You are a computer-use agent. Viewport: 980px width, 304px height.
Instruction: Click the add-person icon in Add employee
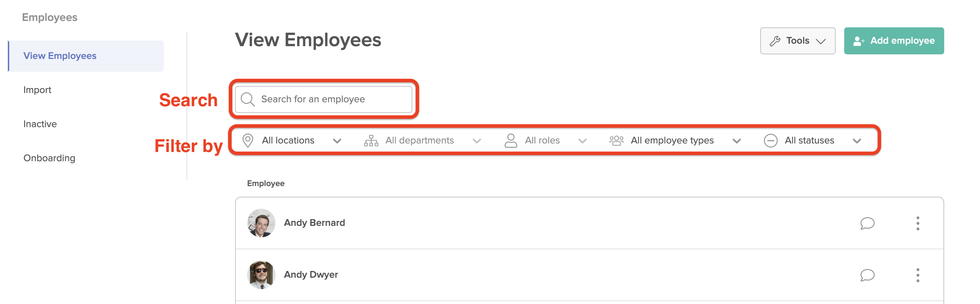point(859,41)
